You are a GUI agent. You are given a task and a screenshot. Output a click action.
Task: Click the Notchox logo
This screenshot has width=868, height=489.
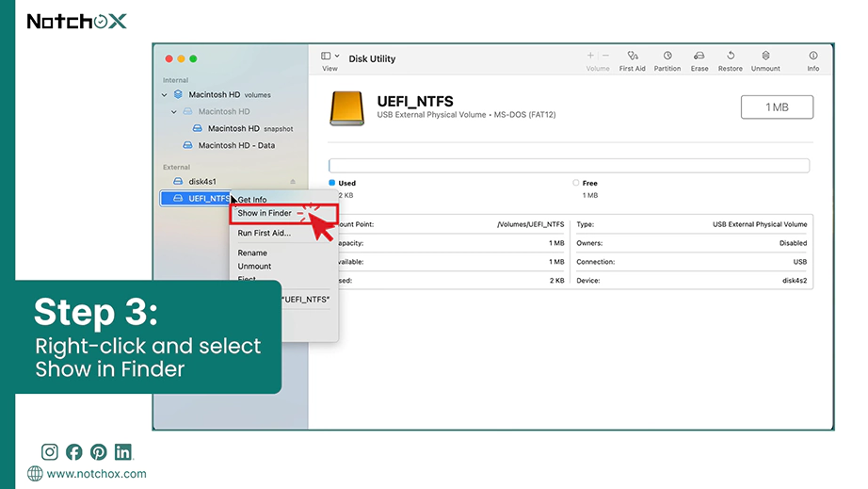point(77,22)
